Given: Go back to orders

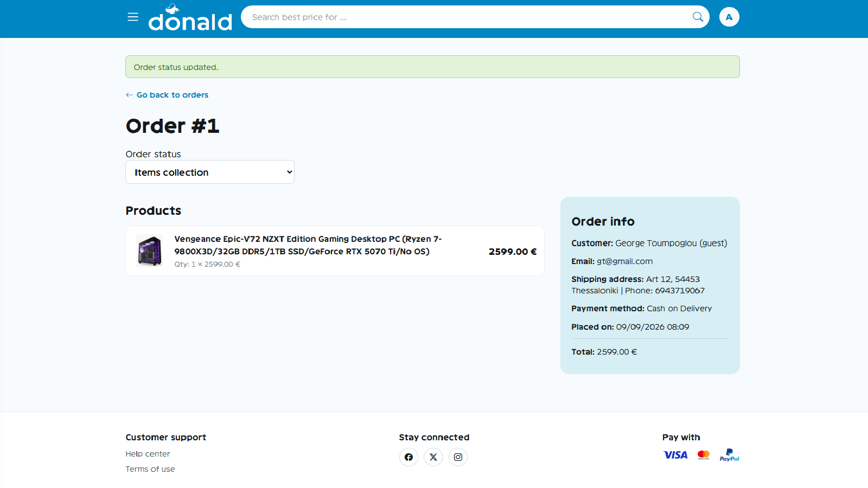Looking at the screenshot, I should pyautogui.click(x=167, y=95).
